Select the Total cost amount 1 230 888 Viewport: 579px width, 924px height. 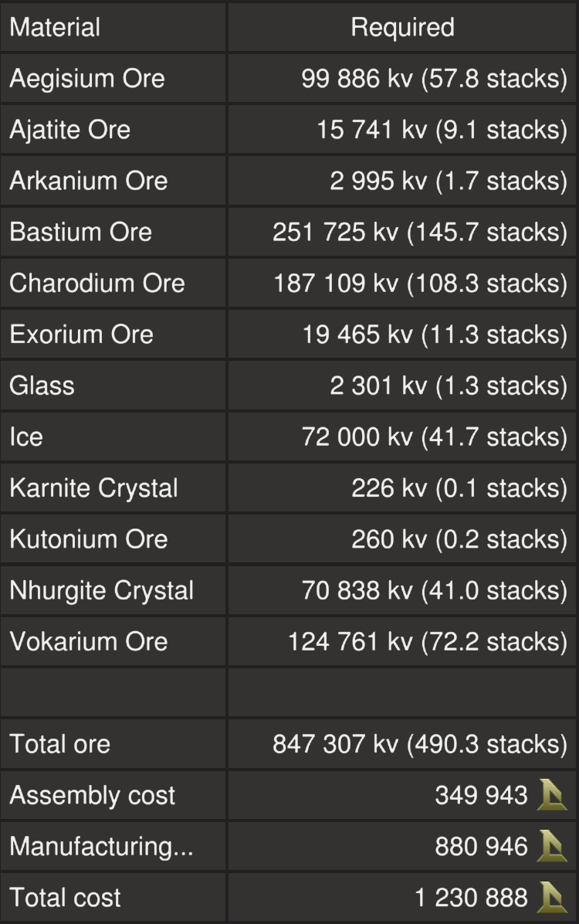[x=471, y=897]
